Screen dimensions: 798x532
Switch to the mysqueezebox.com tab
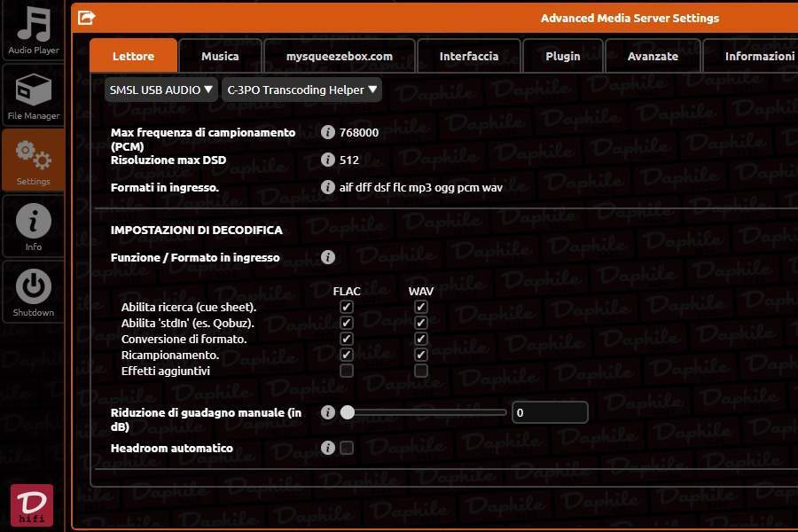point(340,56)
